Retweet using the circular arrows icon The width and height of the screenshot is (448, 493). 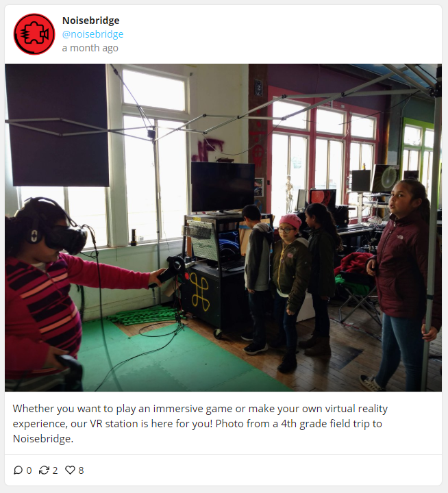click(44, 470)
